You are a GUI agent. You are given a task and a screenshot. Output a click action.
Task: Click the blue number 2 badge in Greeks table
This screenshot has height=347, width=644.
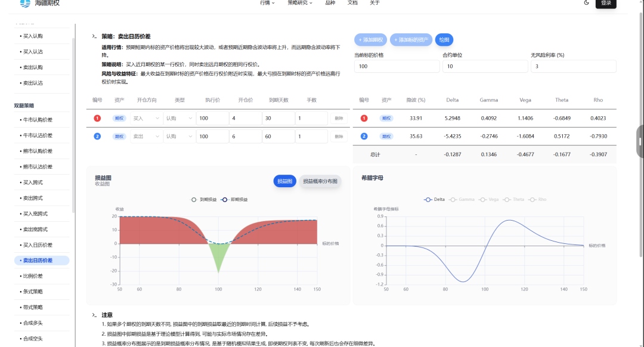tap(364, 137)
